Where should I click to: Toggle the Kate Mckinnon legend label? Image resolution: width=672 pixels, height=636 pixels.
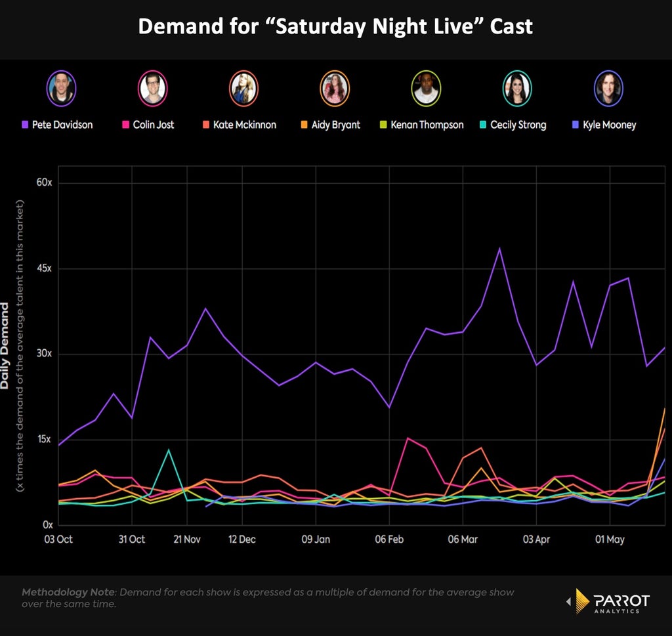point(245,125)
